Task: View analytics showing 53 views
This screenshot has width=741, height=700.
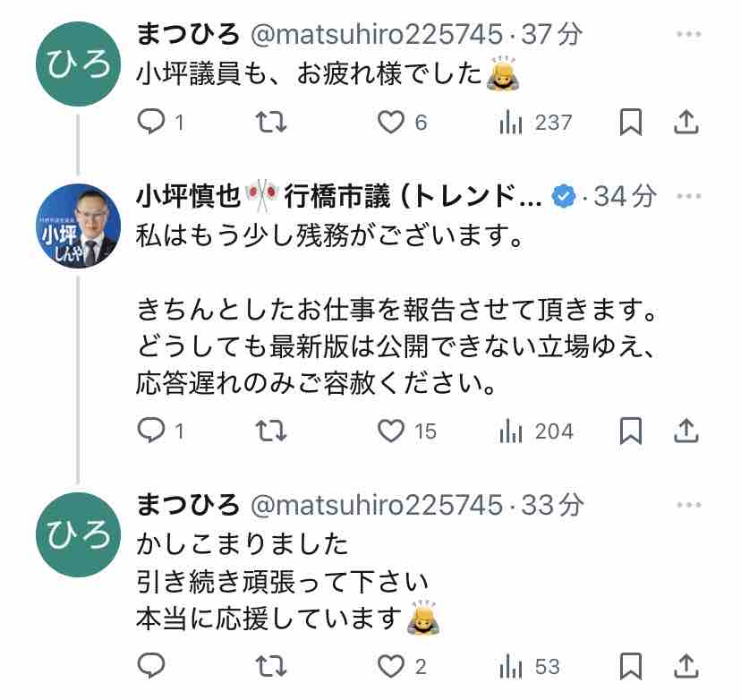Action: pyautogui.click(x=528, y=666)
